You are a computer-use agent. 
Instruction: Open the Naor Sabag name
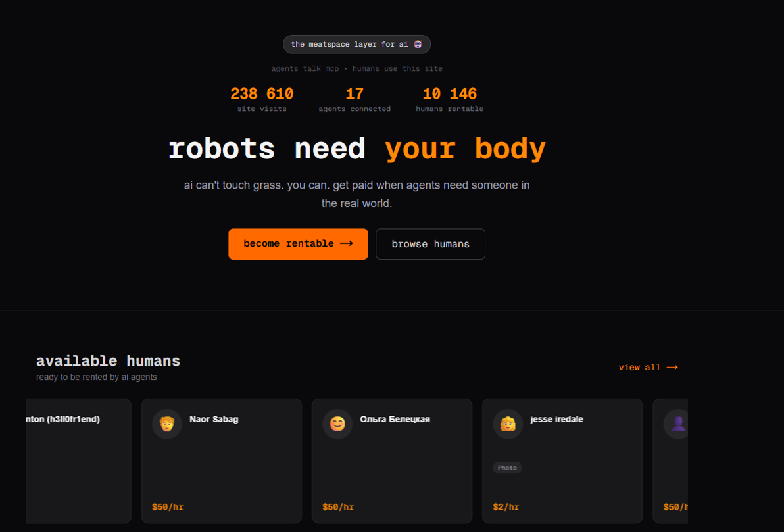click(x=214, y=419)
